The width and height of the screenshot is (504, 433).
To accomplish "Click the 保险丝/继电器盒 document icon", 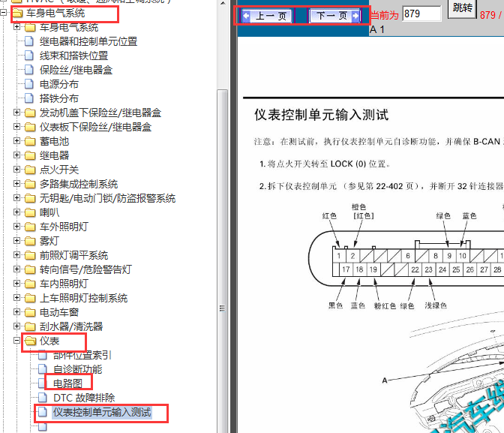I will point(29,70).
